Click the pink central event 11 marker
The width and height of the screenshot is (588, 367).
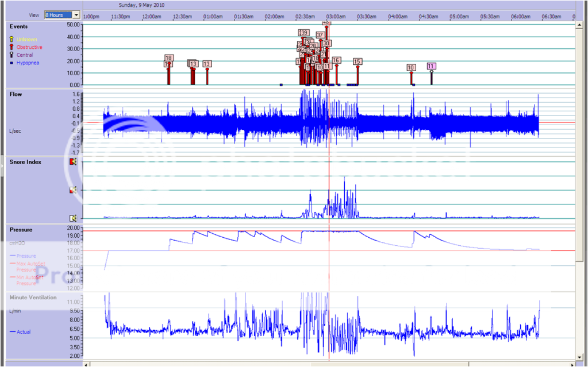[431, 67]
